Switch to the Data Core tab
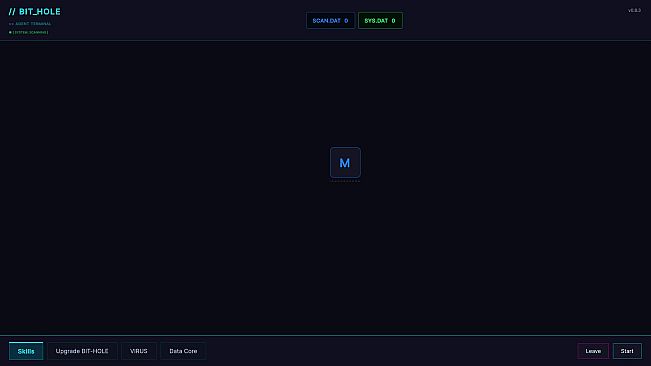651x366 pixels. click(x=183, y=351)
